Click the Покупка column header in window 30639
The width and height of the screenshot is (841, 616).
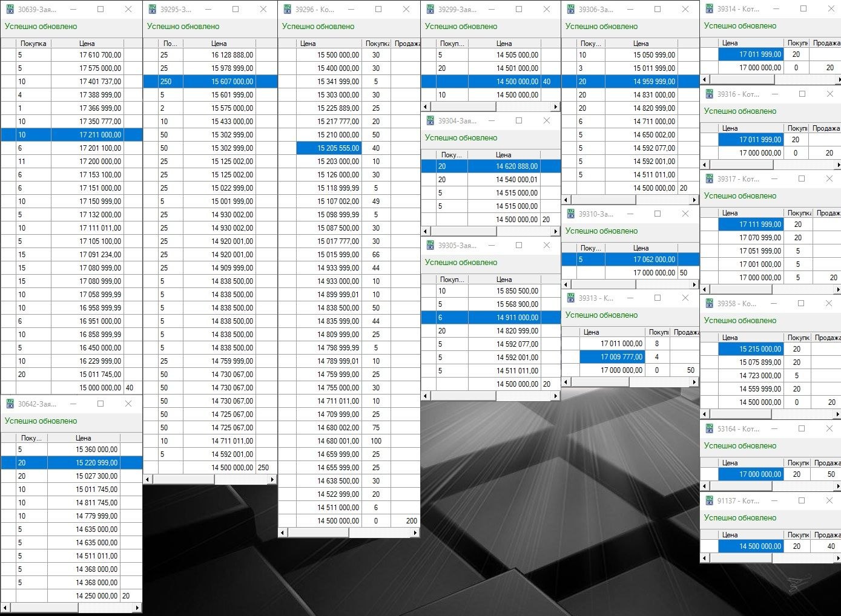pyautogui.click(x=33, y=44)
